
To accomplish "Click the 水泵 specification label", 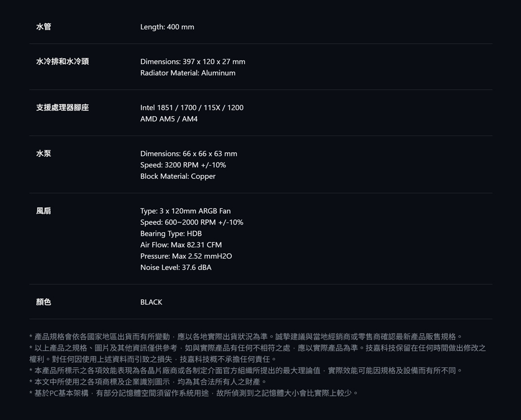I will [x=44, y=154].
